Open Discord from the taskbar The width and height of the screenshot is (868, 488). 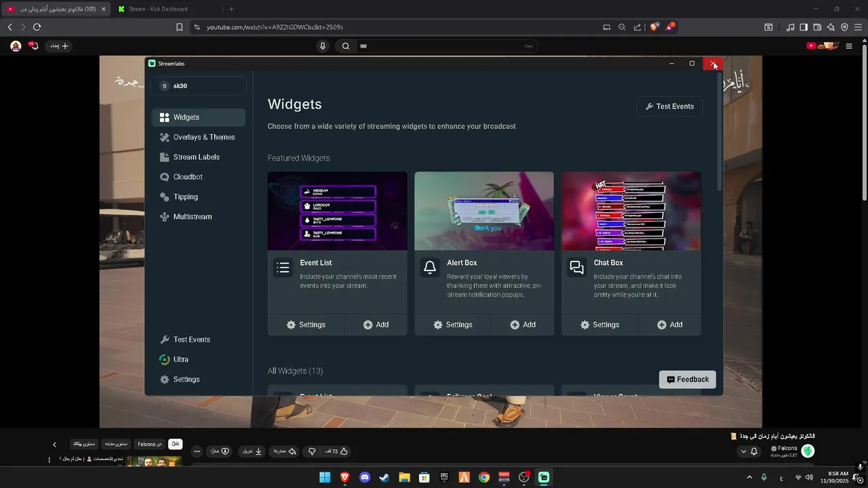(365, 477)
